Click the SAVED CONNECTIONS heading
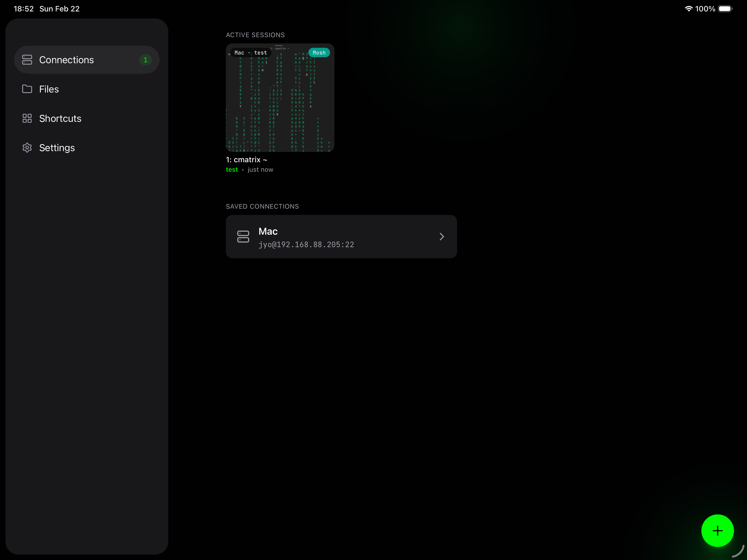 [262, 206]
